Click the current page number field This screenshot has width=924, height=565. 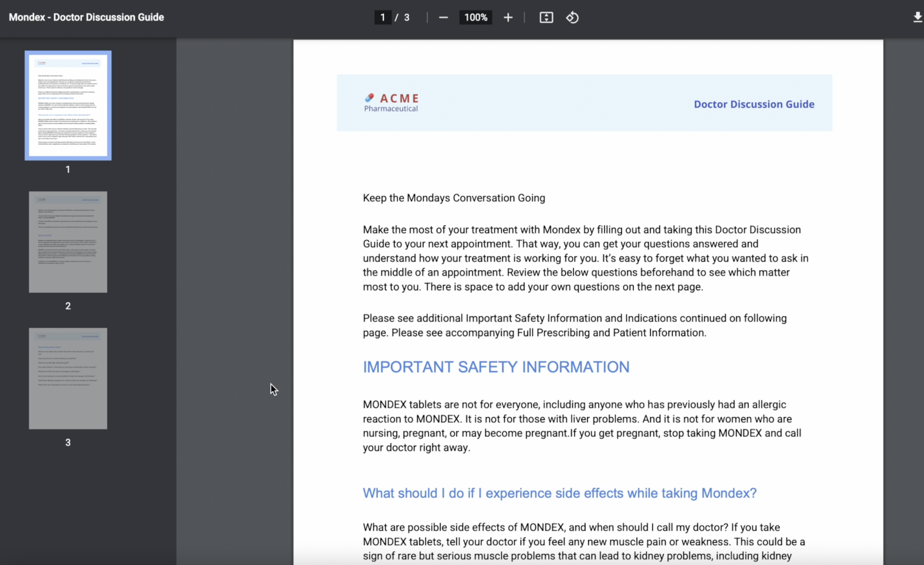(382, 18)
